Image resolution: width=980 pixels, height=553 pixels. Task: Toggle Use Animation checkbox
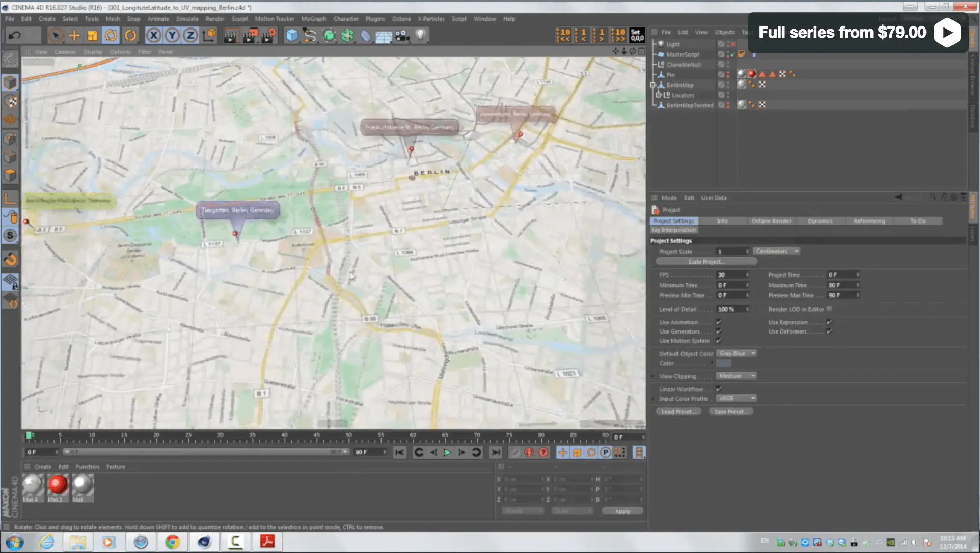719,322
